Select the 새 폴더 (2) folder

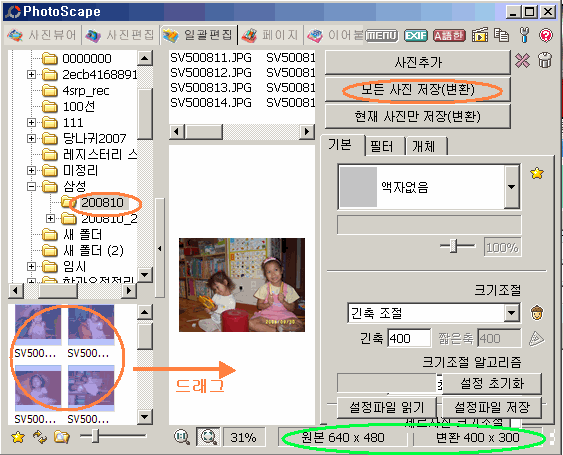point(93,250)
